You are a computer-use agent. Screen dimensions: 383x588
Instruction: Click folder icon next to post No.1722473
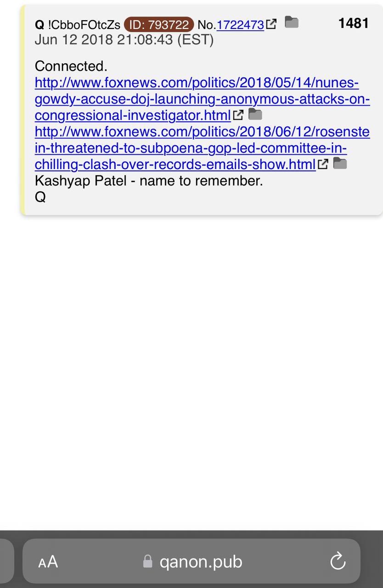coord(292,22)
